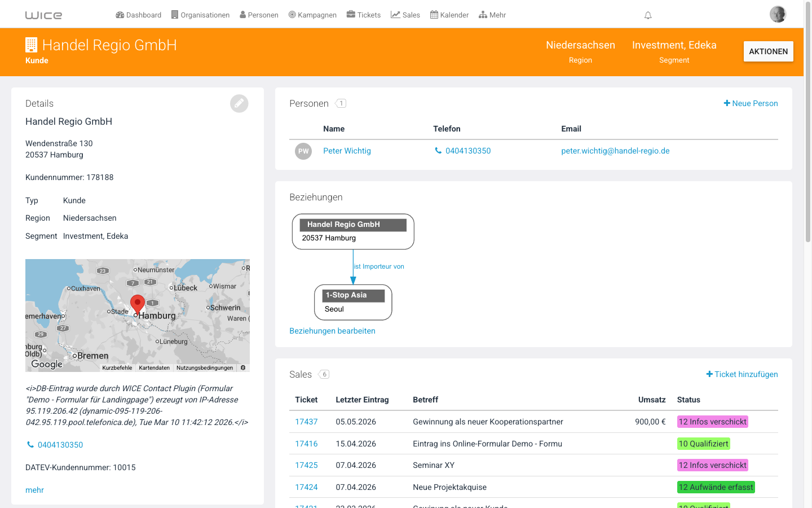Open the Personen navigation item
Viewport: 812px width, 508px height.
point(259,15)
